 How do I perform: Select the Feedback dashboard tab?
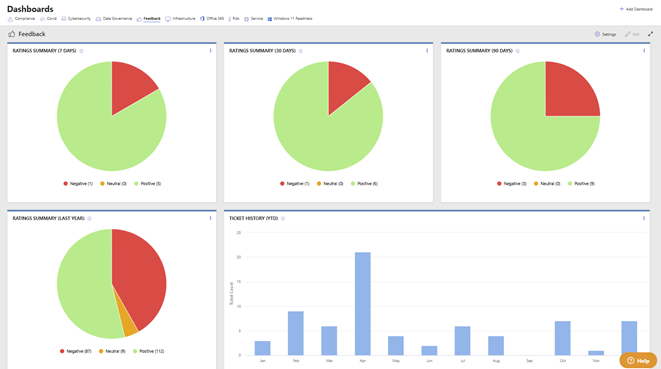click(x=148, y=19)
